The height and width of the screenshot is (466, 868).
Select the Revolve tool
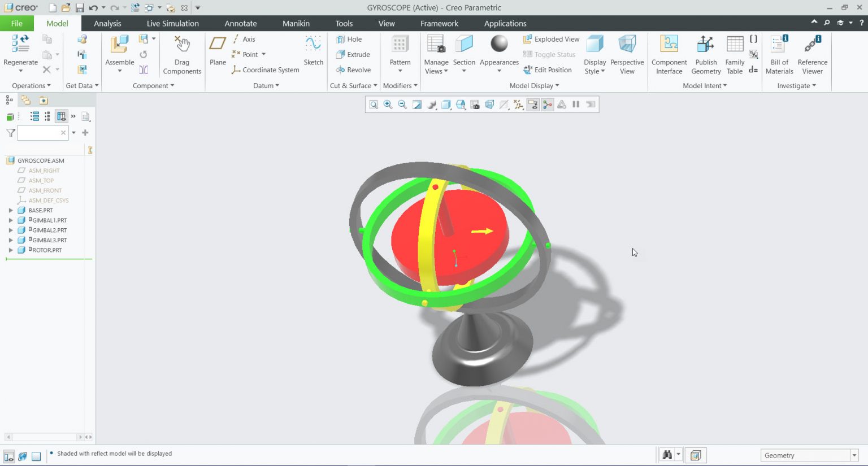coord(354,69)
